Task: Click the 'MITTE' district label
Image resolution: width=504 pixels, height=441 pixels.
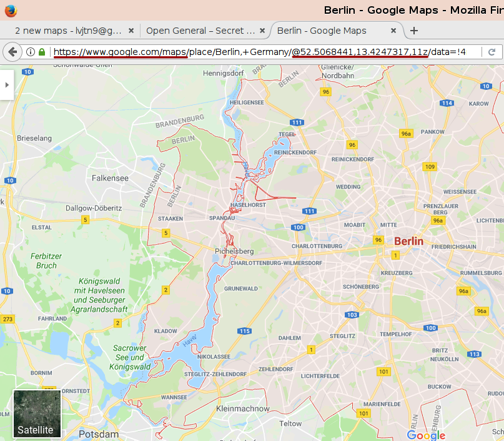Action: point(388,225)
